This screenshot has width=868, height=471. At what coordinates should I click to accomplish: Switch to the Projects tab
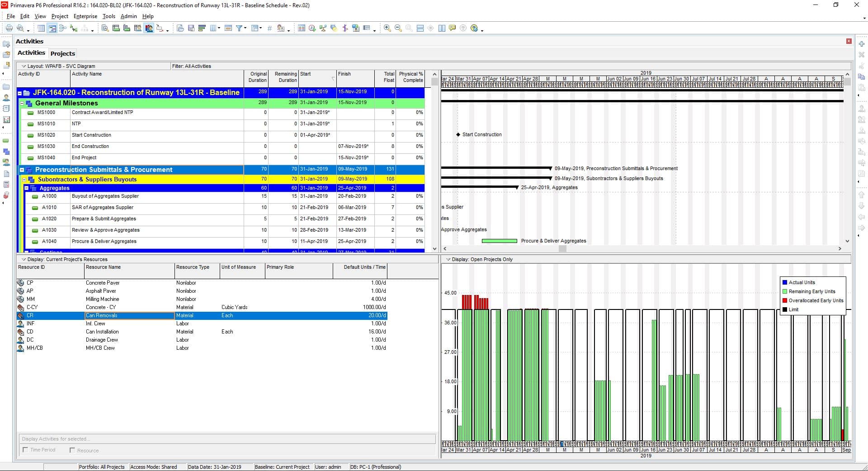[63, 53]
